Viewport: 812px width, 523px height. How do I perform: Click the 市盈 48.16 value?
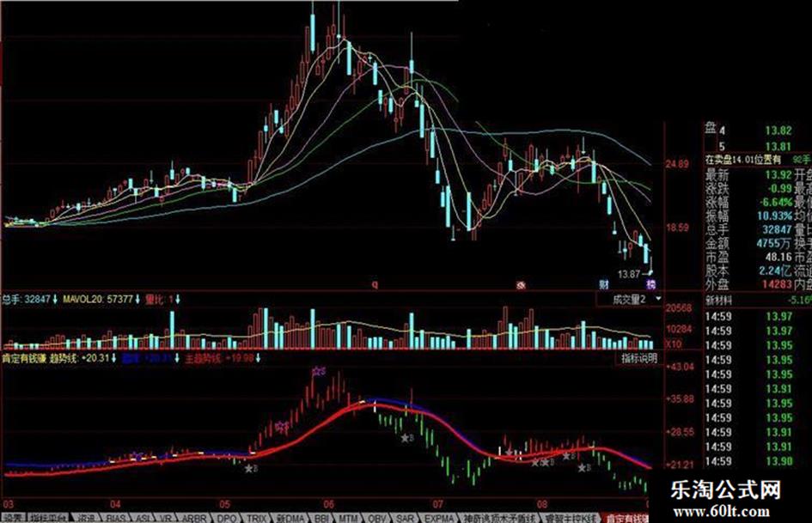click(778, 257)
